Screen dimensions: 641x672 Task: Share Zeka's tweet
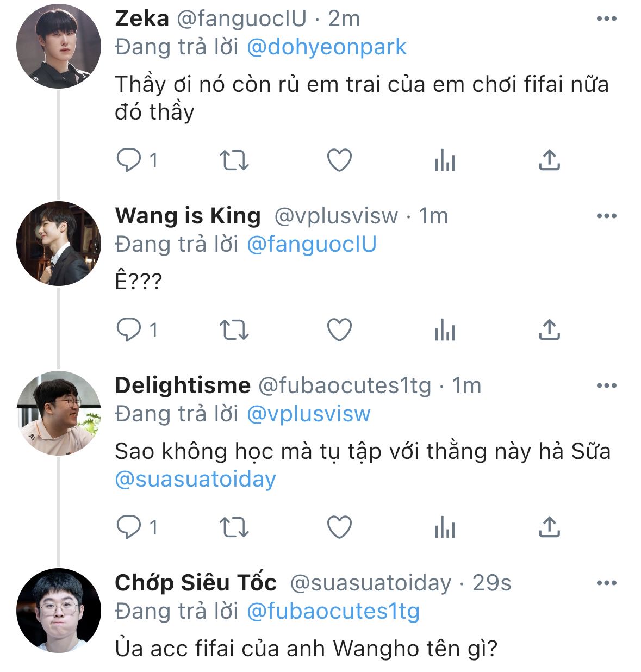pyautogui.click(x=549, y=160)
